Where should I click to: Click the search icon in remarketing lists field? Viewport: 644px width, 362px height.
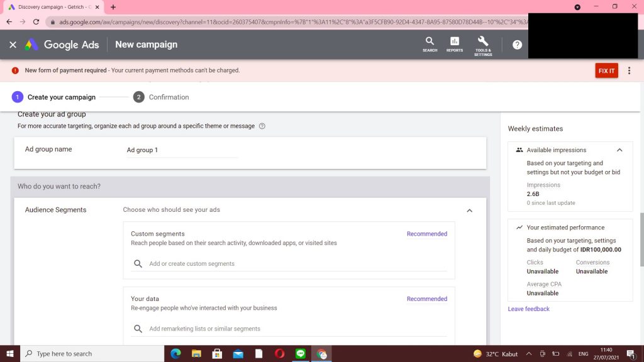point(138,329)
